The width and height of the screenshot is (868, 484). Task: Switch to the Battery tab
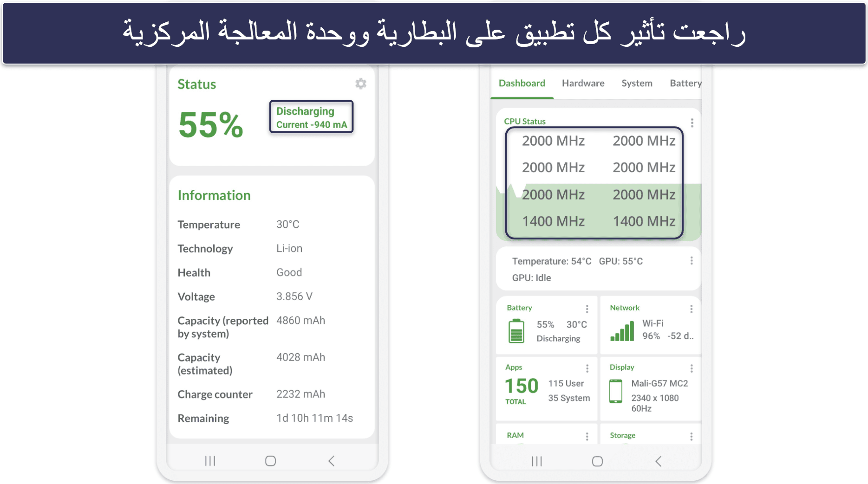pos(685,83)
